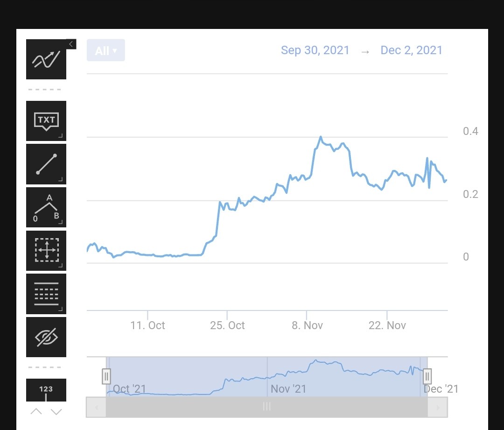Select the horizontal lines levels tool

coord(46,294)
